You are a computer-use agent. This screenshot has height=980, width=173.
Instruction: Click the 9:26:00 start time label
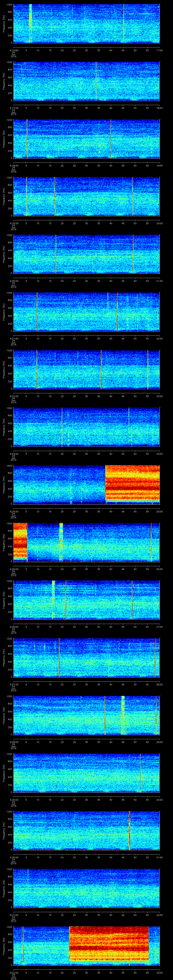click(x=14, y=627)
